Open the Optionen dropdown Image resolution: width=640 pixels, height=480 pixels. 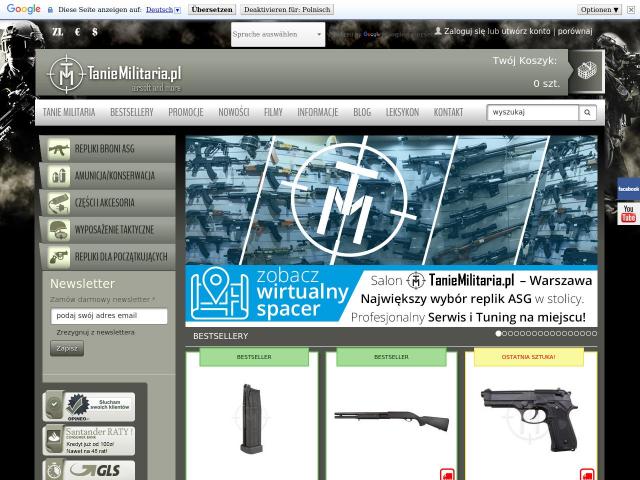(600, 9)
